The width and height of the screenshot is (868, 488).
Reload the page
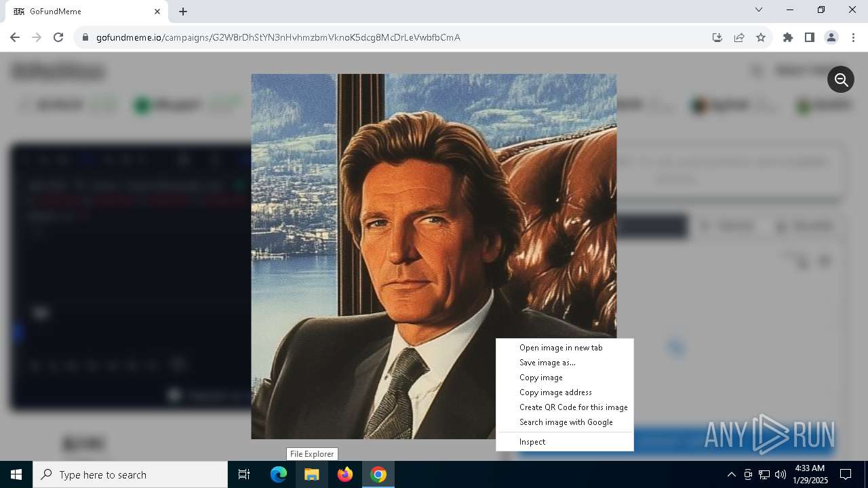58,37
